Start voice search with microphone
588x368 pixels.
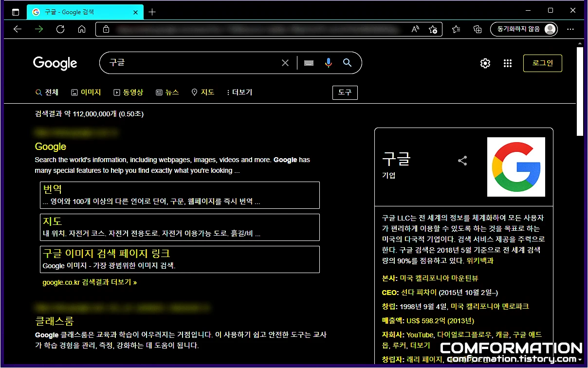[329, 63]
